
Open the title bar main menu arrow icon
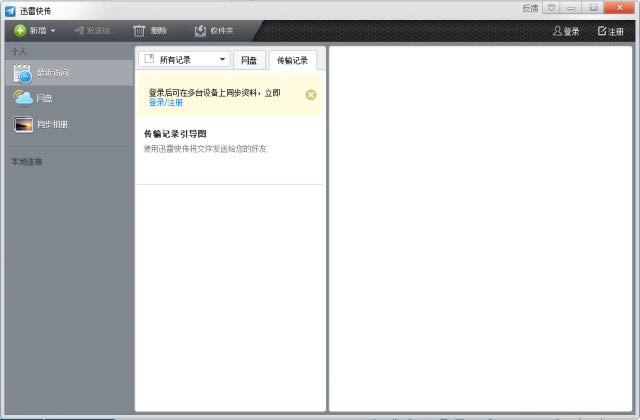point(551,8)
